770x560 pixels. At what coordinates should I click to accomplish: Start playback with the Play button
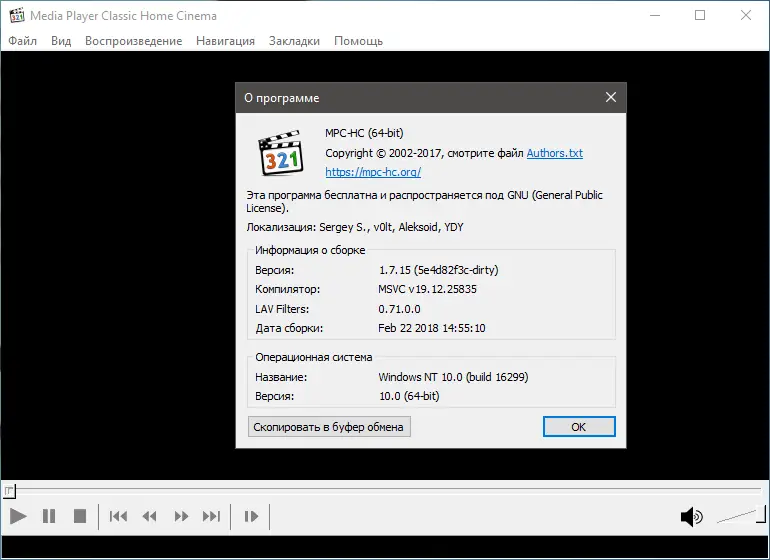click(18, 516)
